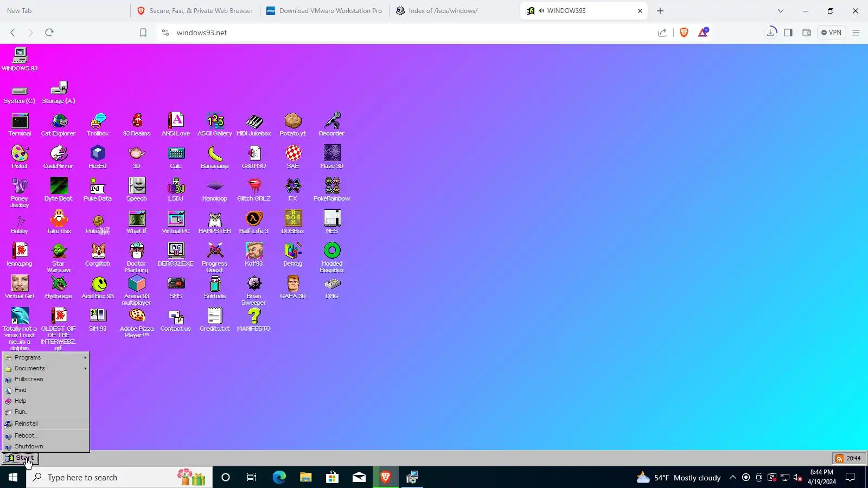The width and height of the screenshot is (868, 488).
Task: Open the Maze 3D icon
Action: (332, 157)
